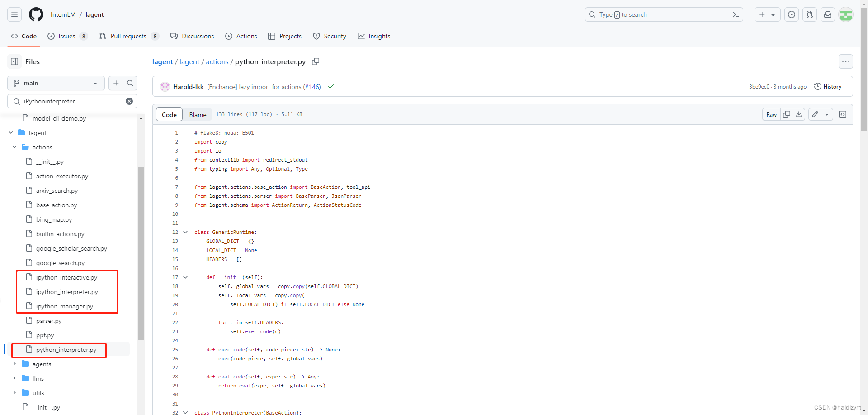This screenshot has height=415, width=868.
Task: Open the History of this file
Action: coord(828,87)
